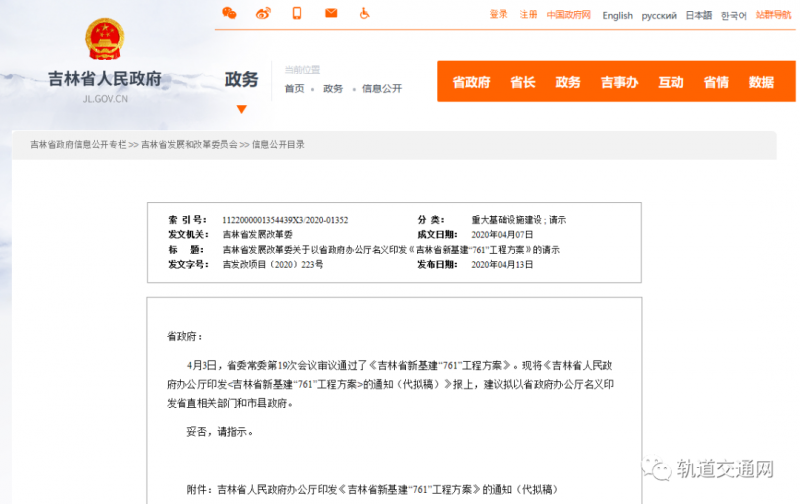Go to 吉事办 in the navigation bar
Viewport: 800px width, 504px height.
pyautogui.click(x=619, y=82)
